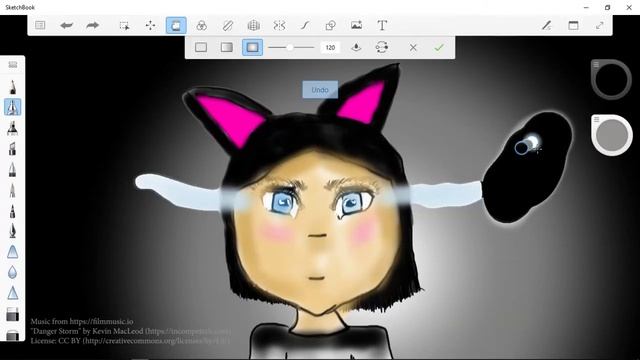The image size is (640, 360).
Task: Turn on the Symmetry tool
Action: [279, 25]
